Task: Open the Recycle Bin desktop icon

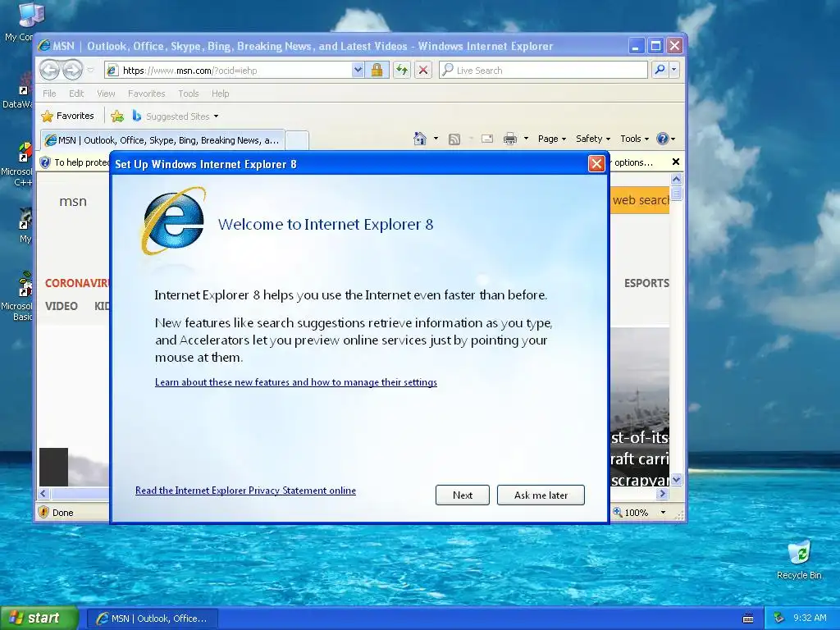Action: (x=799, y=559)
